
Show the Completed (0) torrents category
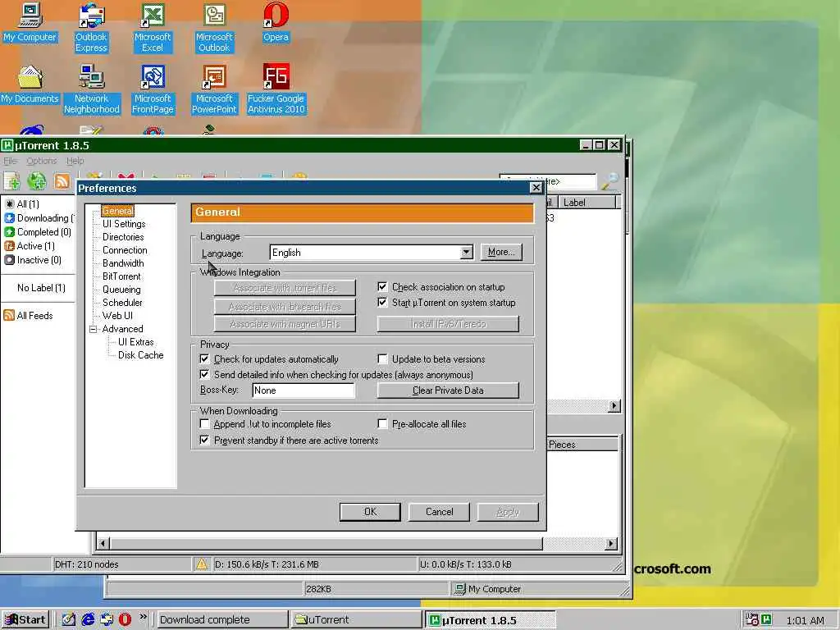38,232
